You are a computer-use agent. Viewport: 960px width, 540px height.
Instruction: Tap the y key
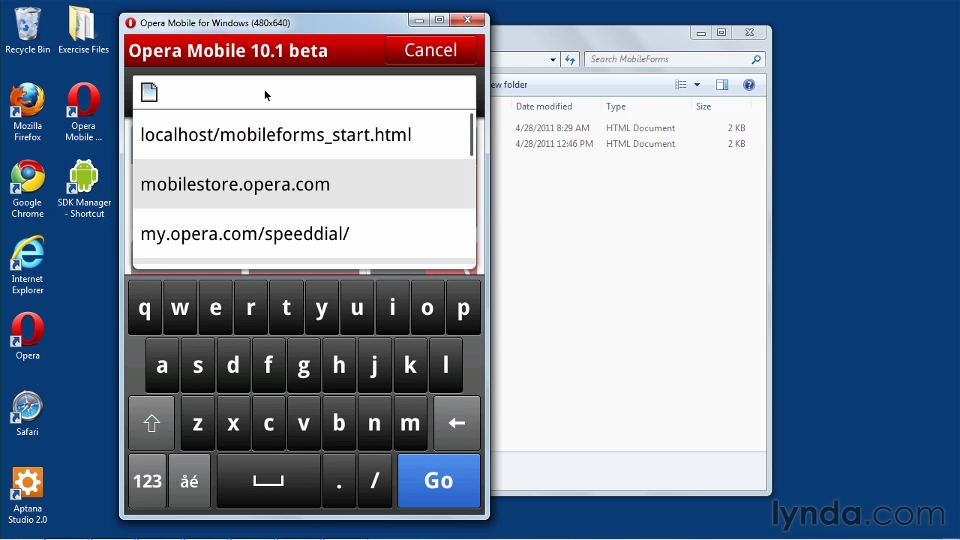pyautogui.click(x=321, y=308)
